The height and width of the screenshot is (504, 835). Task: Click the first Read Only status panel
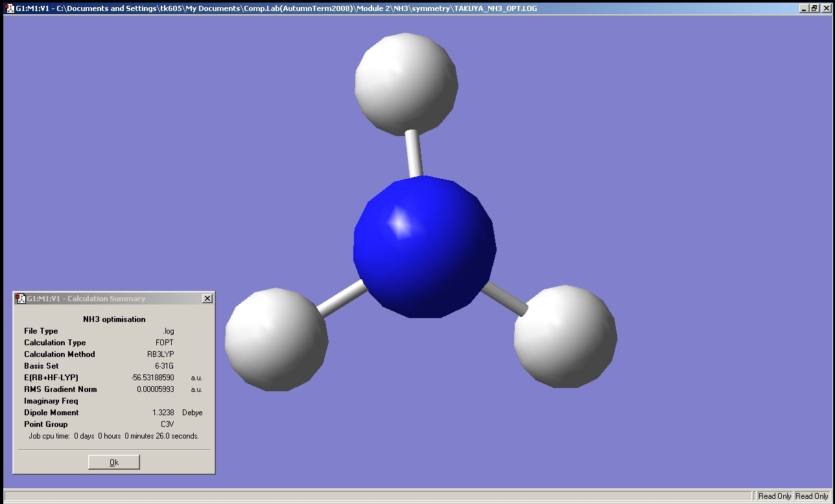[775, 496]
